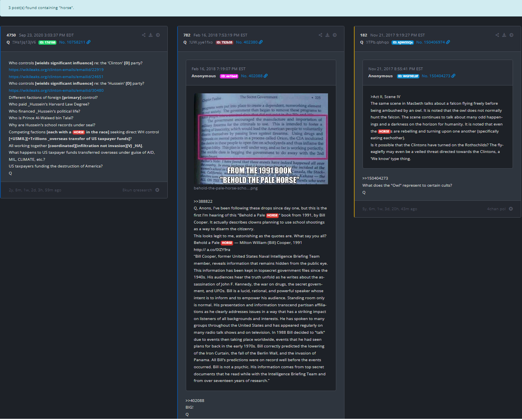This screenshot has height=420, width=522.
Task: Open post number link No. 402380
Action: [247, 42]
